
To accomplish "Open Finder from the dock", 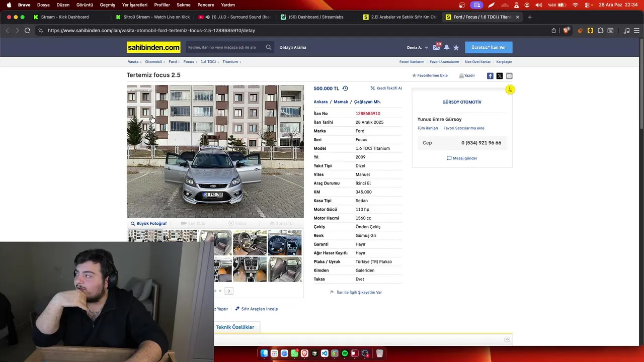I will tap(264, 353).
